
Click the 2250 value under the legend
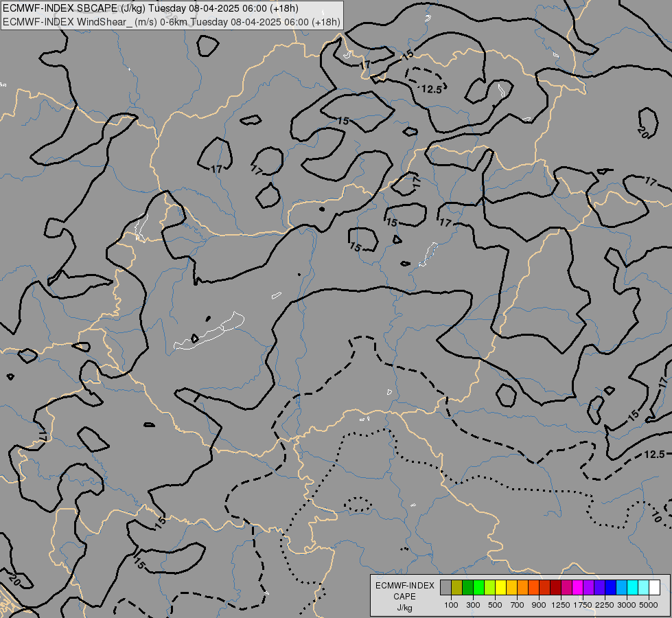[x=605, y=605]
